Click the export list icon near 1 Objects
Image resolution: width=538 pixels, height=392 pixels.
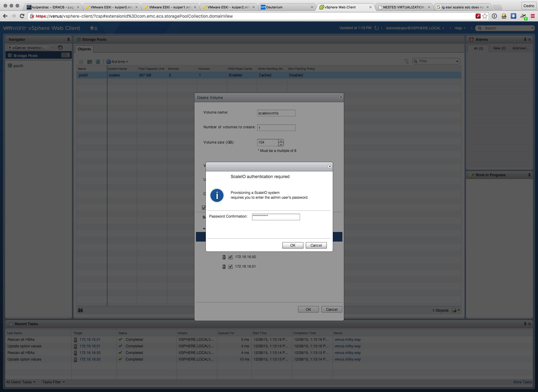456,310
